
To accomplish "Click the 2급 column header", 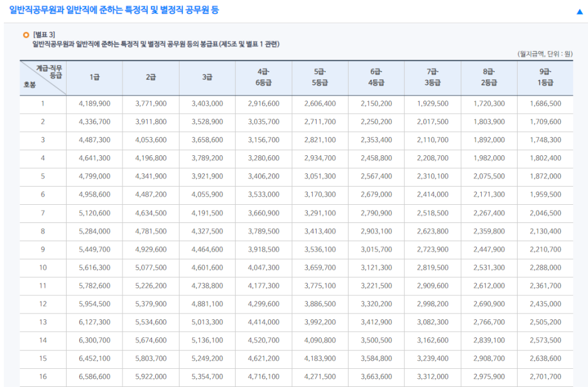I will tap(151, 78).
